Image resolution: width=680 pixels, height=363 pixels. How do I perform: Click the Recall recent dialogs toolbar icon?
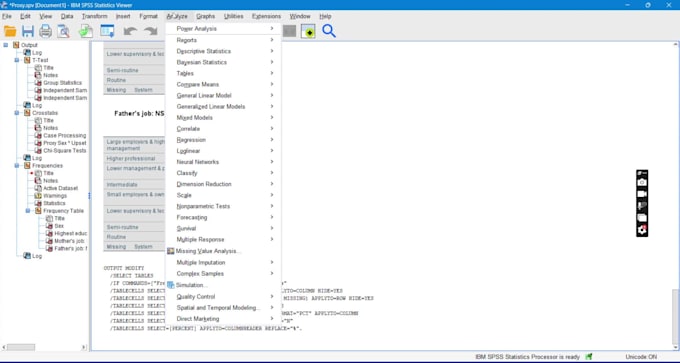[107, 31]
